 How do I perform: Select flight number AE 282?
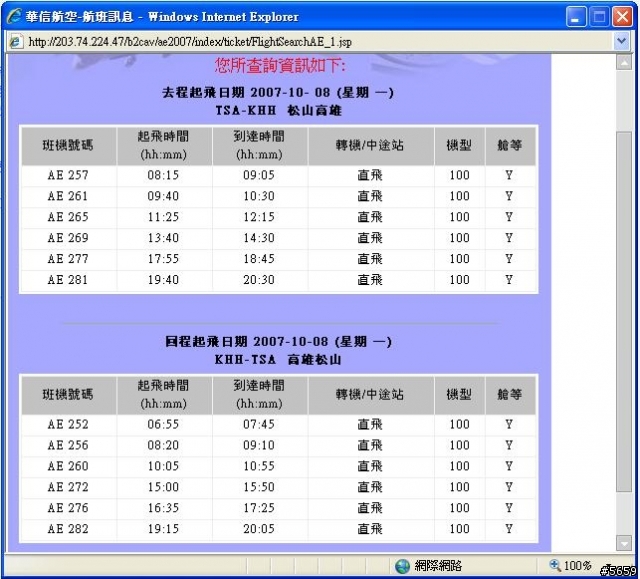pos(68,529)
